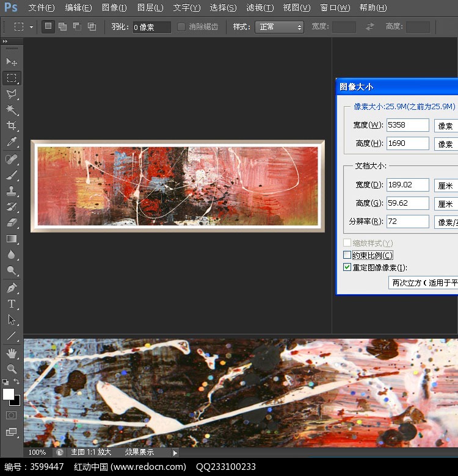
Task: Select the Move tool
Action: point(12,62)
